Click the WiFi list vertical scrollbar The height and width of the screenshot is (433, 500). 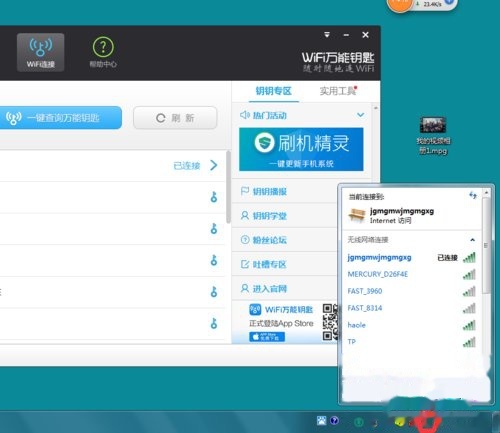click(x=228, y=187)
